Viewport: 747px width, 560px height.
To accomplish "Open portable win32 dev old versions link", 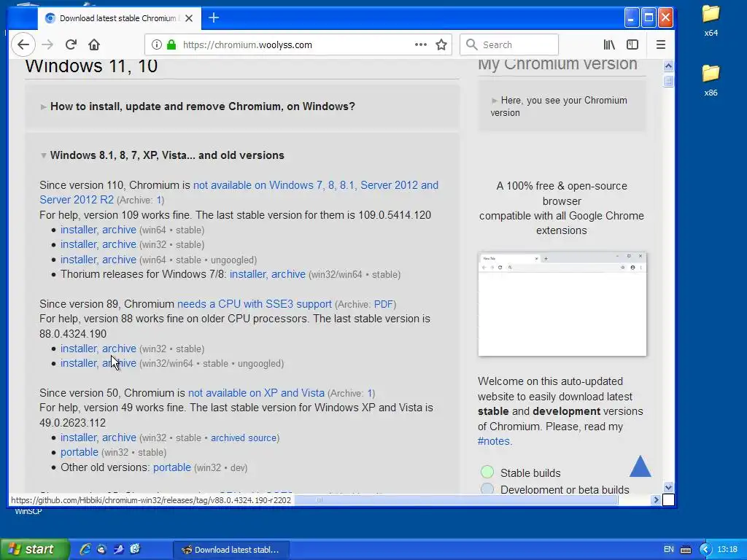I will 172,467.
